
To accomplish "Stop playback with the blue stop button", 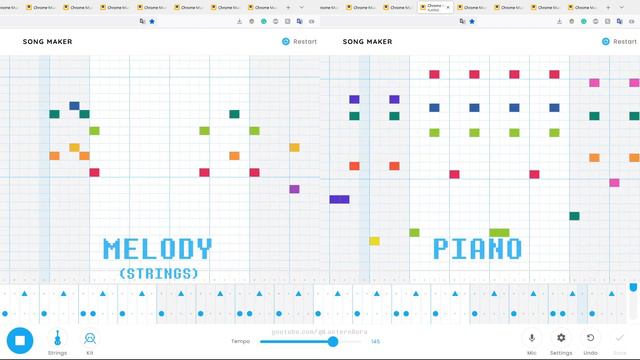I will (20, 340).
